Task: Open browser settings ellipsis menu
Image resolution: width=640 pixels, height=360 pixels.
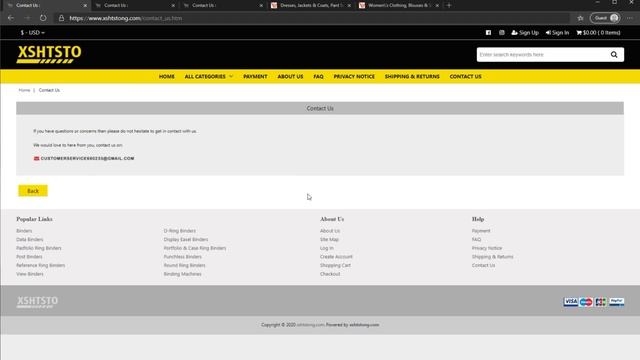Action: (x=630, y=18)
